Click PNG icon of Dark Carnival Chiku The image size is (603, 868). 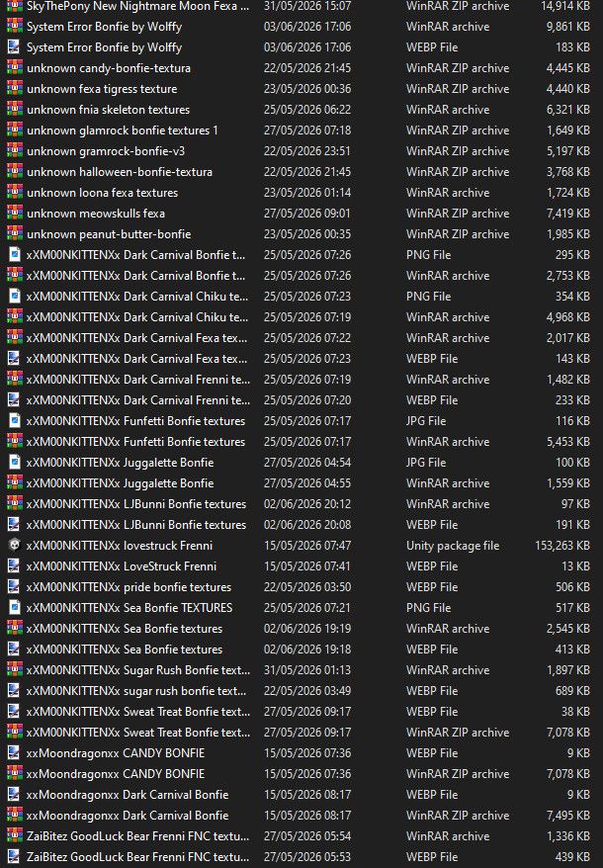(x=15, y=297)
